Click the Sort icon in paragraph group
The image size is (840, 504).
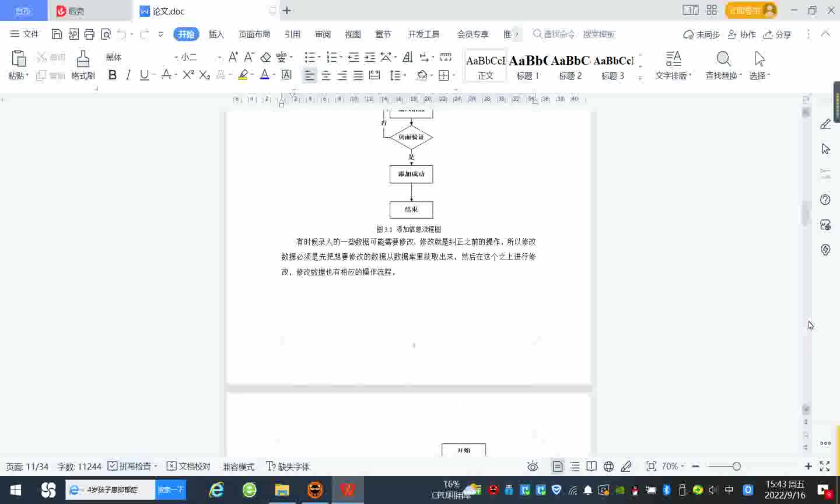pos(408,57)
